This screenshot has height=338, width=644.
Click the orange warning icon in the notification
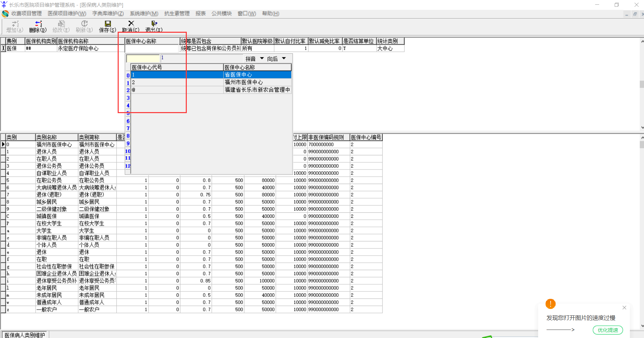tap(550, 304)
